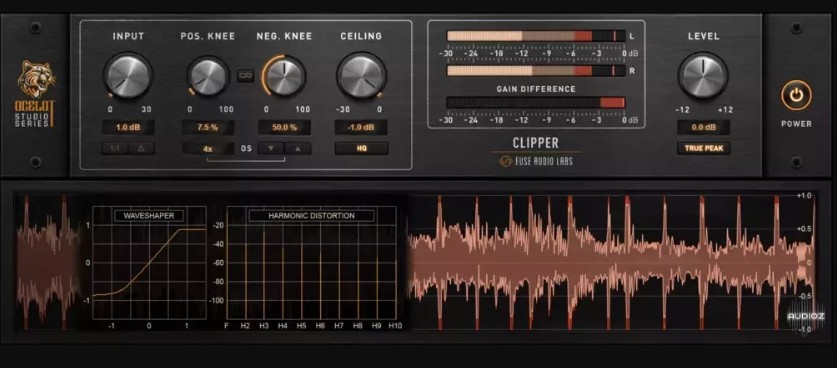Click the 7.5 % pos knee value field
The width and height of the screenshot is (837, 368).
[208, 128]
